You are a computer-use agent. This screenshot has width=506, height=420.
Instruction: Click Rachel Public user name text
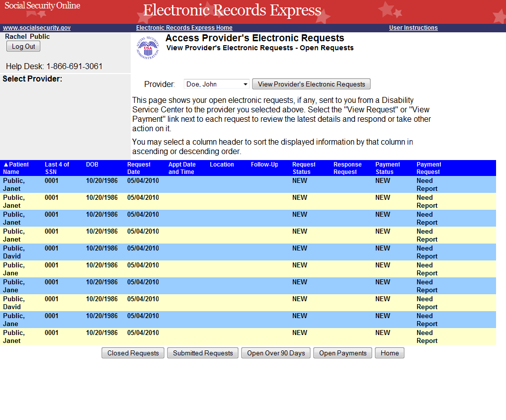(x=27, y=36)
